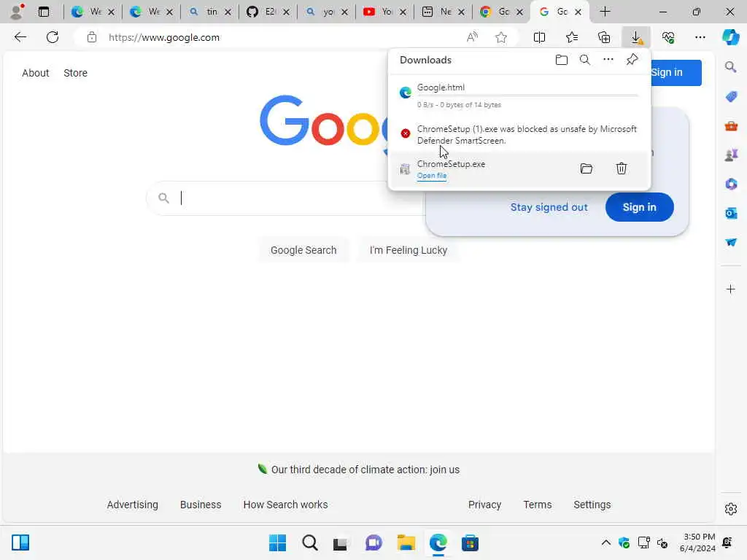The width and height of the screenshot is (747, 560).
Task: Click the blocked ChromeSetup (1).exe message
Action: (527, 135)
